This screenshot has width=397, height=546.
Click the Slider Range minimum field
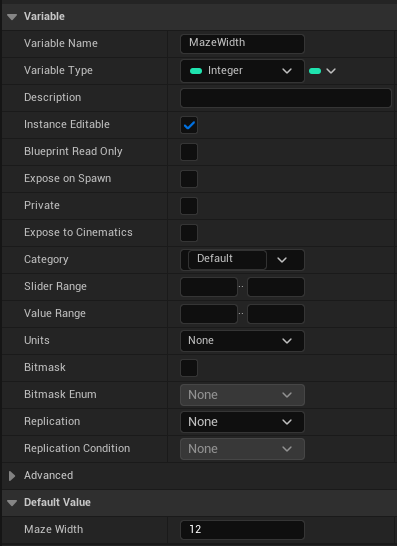(x=209, y=287)
